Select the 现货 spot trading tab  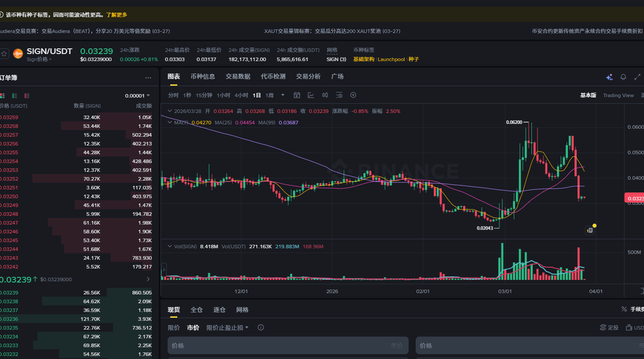[174, 310]
